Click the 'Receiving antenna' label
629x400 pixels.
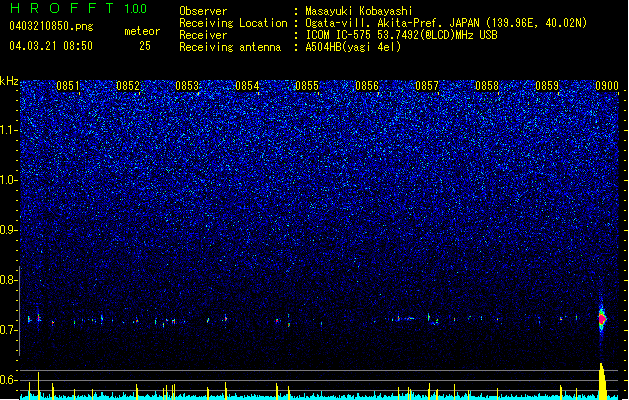point(230,47)
